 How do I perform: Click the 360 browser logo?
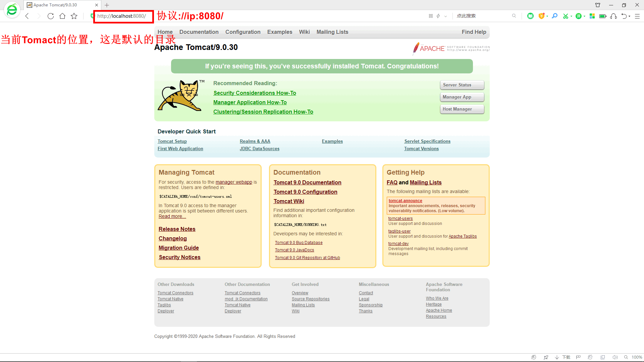[x=12, y=10]
